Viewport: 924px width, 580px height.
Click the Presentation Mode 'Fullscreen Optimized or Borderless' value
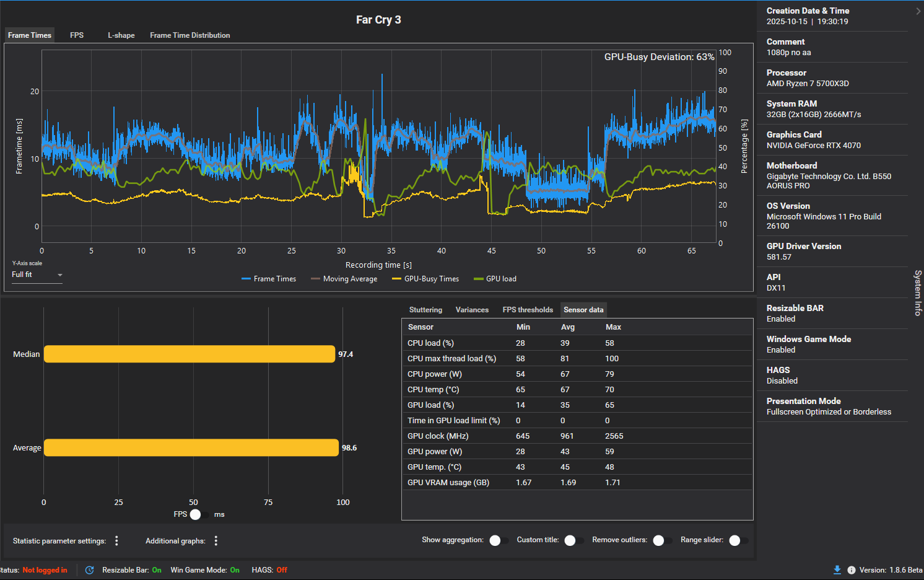tap(829, 412)
